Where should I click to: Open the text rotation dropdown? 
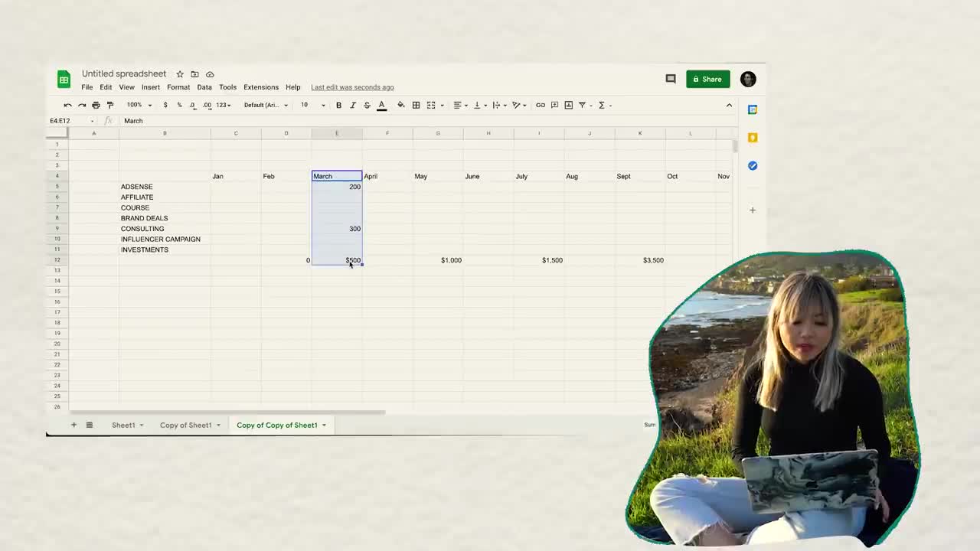pos(519,105)
